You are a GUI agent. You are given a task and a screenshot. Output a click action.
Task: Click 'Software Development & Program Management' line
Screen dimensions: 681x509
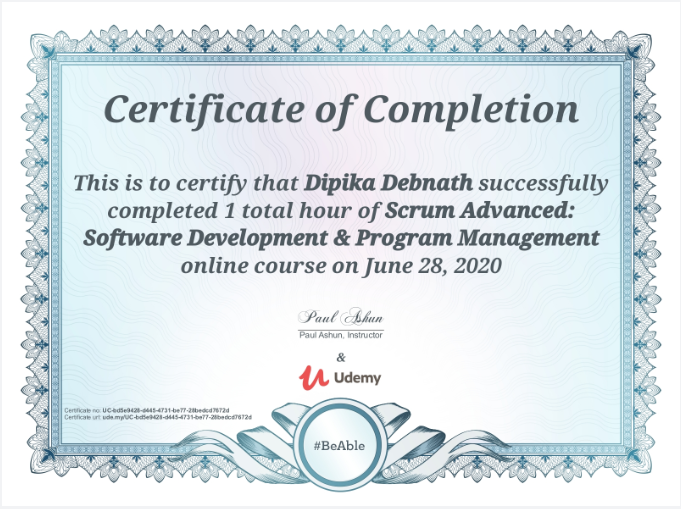341,239
